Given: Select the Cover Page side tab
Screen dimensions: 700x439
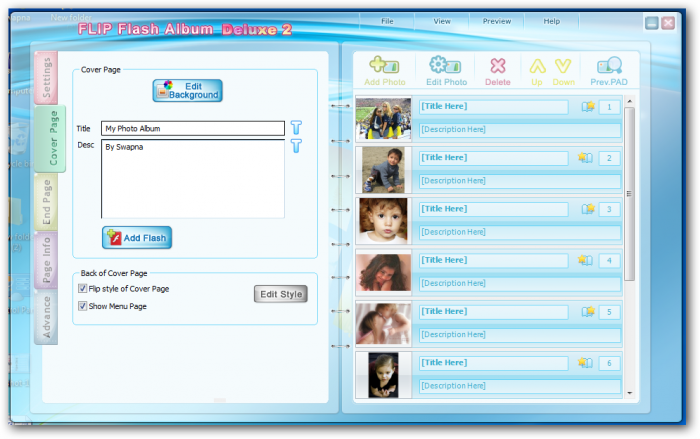Looking at the screenshot, I should [50, 138].
